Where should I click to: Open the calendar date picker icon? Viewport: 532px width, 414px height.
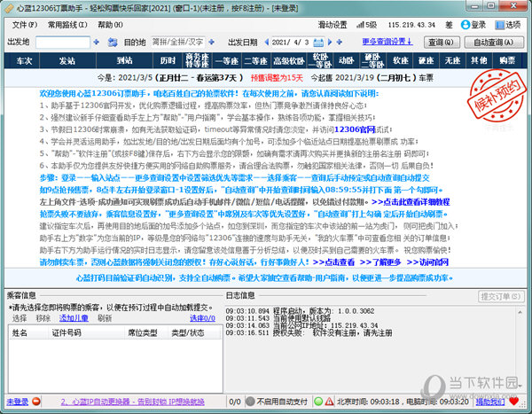318,43
